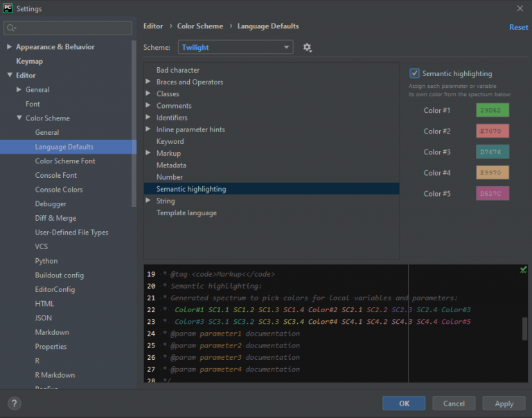
Task: Disable the Semantic highlighting checkbox
Action: 414,73
